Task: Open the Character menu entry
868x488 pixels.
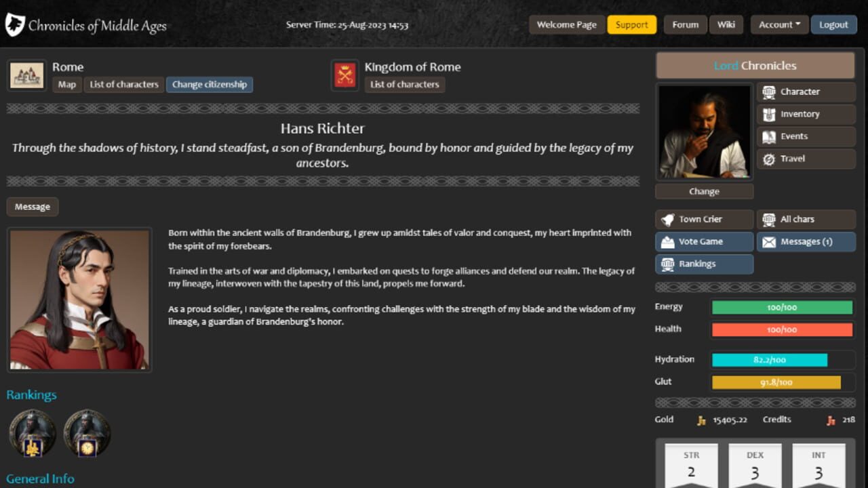Action: point(806,91)
